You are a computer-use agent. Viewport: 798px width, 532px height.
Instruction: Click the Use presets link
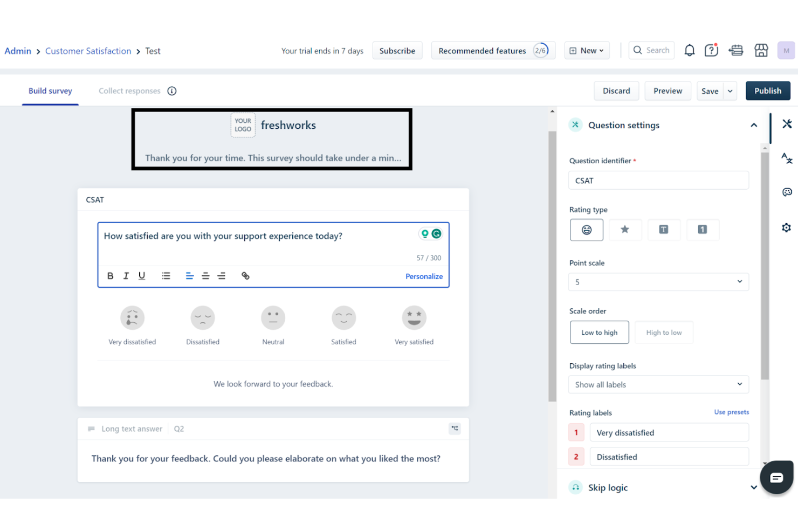point(731,412)
